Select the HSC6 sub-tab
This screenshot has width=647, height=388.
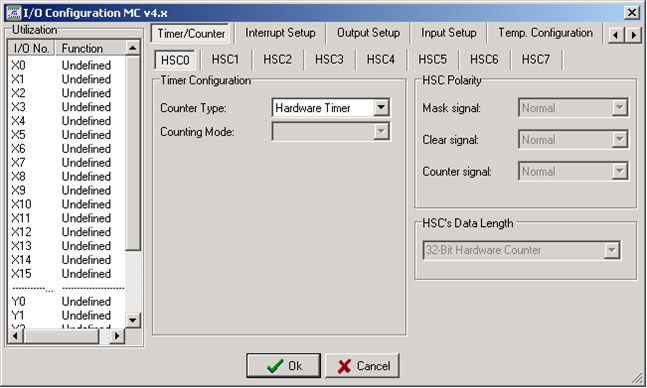(x=484, y=59)
